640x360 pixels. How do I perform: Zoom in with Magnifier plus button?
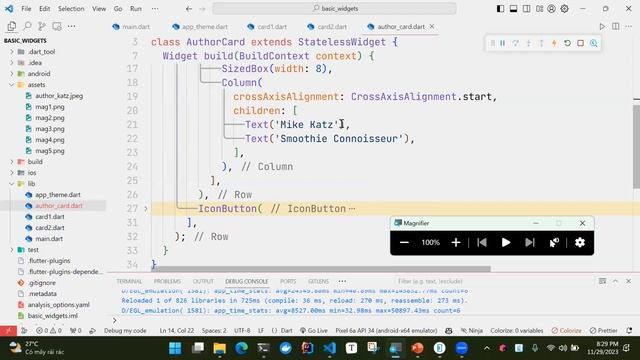[456, 242]
